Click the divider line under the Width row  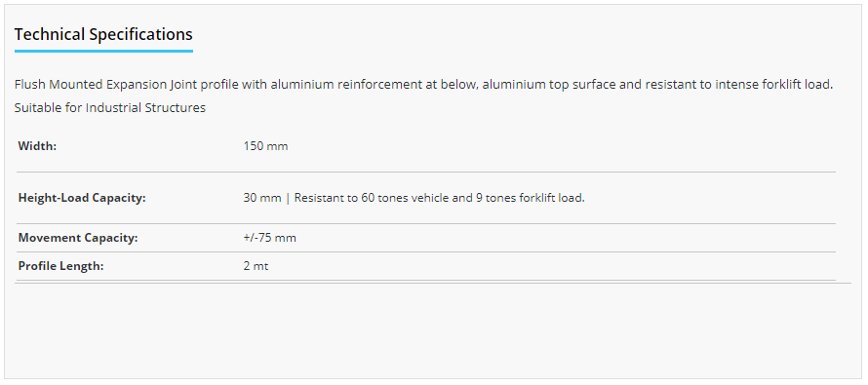[425, 173]
